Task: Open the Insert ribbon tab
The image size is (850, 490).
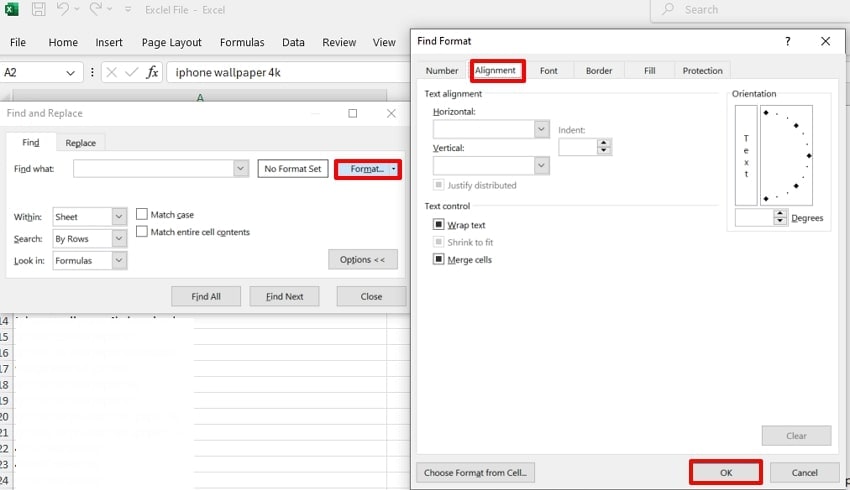Action: pos(109,42)
